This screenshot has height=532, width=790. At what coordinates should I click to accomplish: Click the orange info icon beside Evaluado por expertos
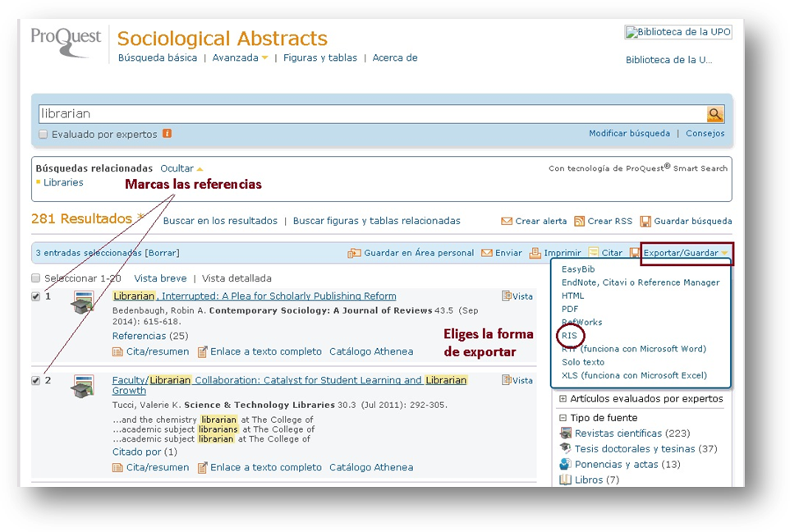pyautogui.click(x=167, y=134)
